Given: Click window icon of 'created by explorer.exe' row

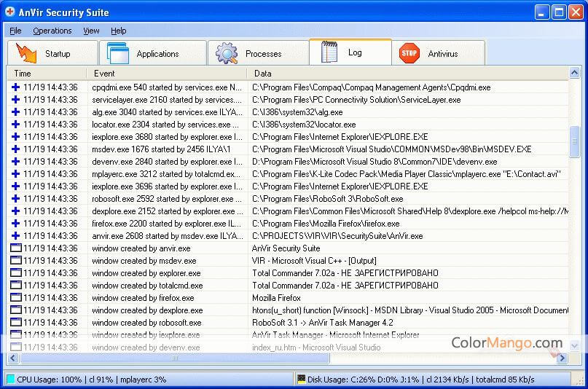Looking at the screenshot, I should [x=16, y=272].
